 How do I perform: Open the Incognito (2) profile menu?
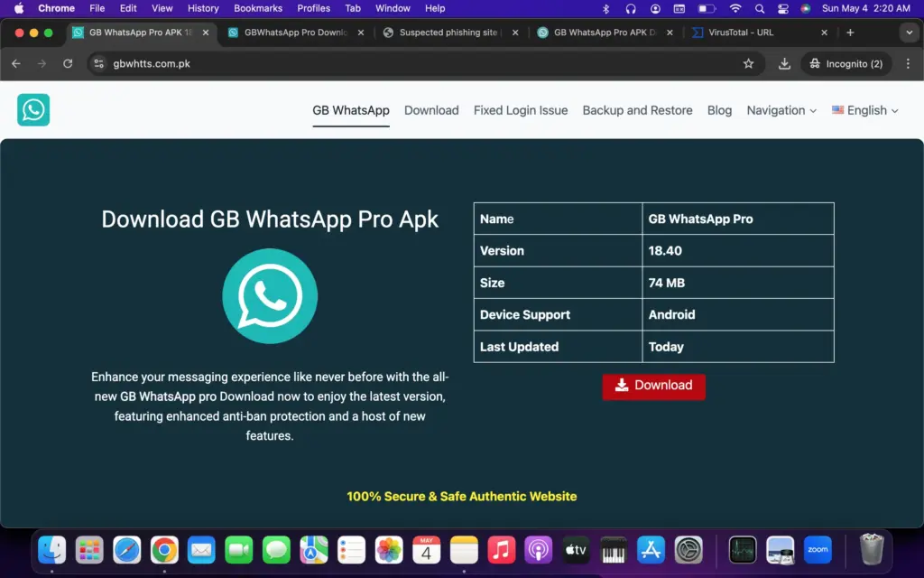click(846, 64)
